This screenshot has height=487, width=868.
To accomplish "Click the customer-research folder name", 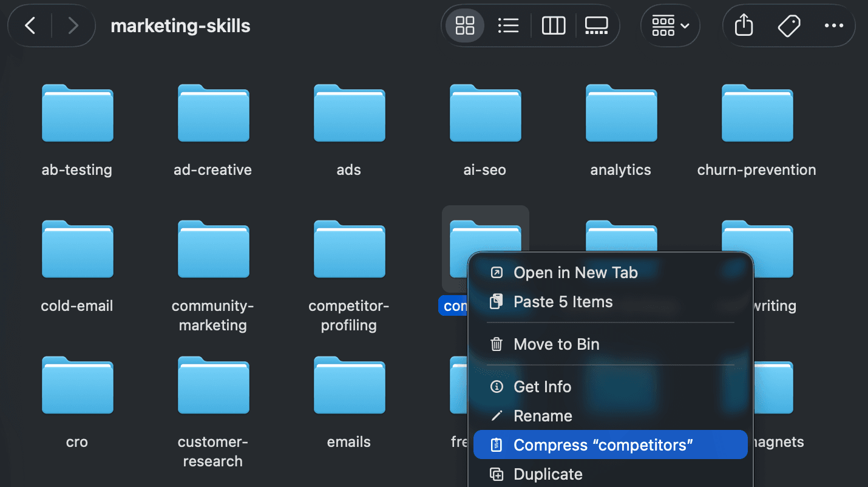I will [213, 451].
